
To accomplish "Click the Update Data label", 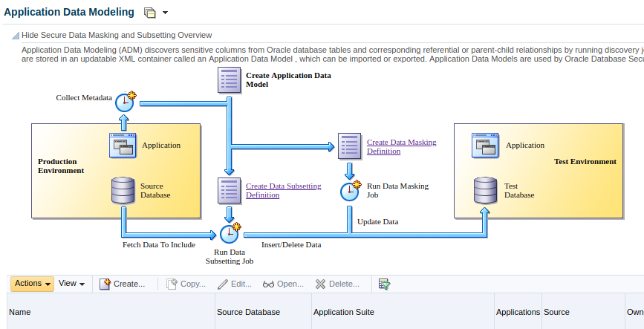I will click(378, 222).
